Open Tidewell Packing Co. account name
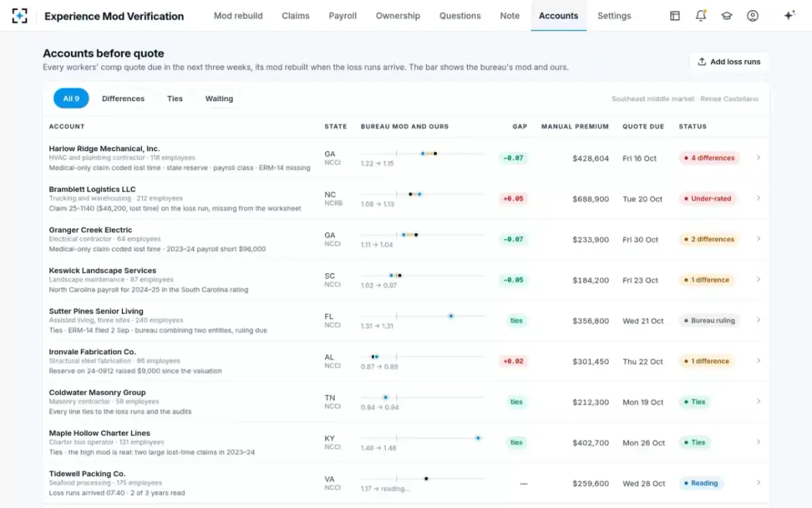 click(87, 473)
